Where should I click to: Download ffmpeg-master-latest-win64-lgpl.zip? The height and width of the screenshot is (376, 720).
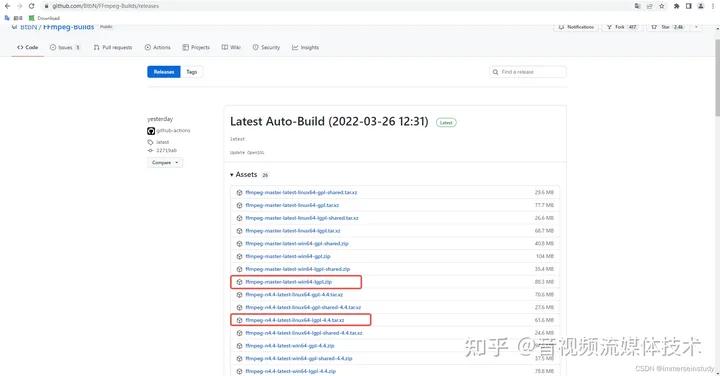click(289, 282)
